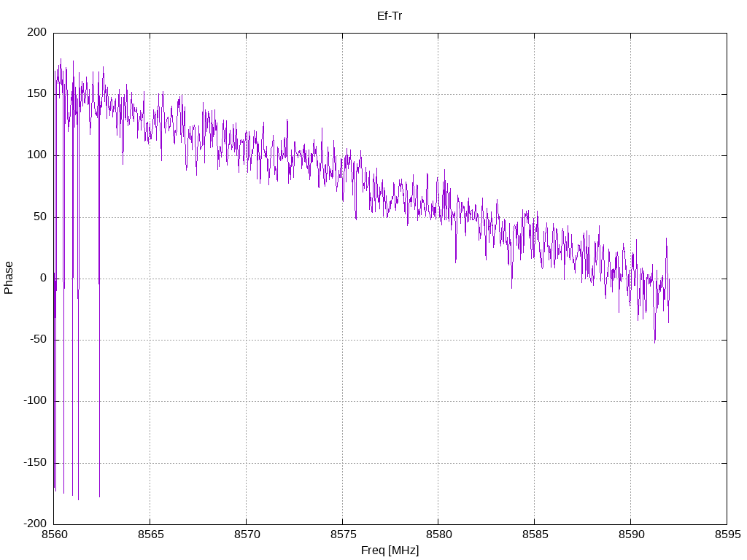The width and height of the screenshot is (747, 560).
Task: Click the x-axis tick label 8590
Action: (631, 534)
